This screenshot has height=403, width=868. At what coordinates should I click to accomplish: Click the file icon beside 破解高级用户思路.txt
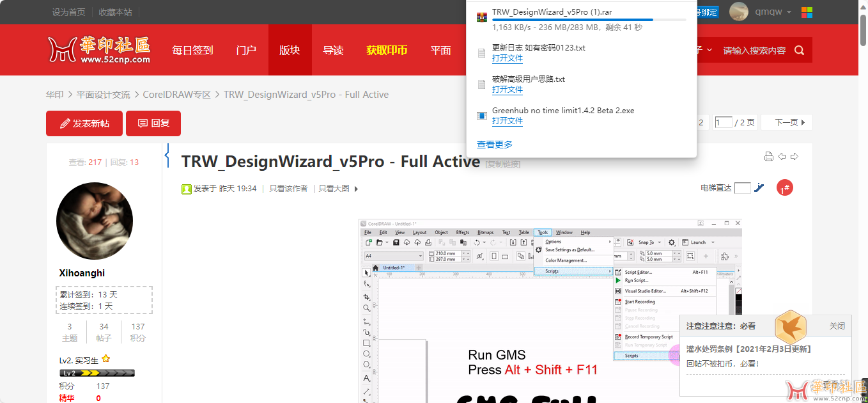[482, 84]
